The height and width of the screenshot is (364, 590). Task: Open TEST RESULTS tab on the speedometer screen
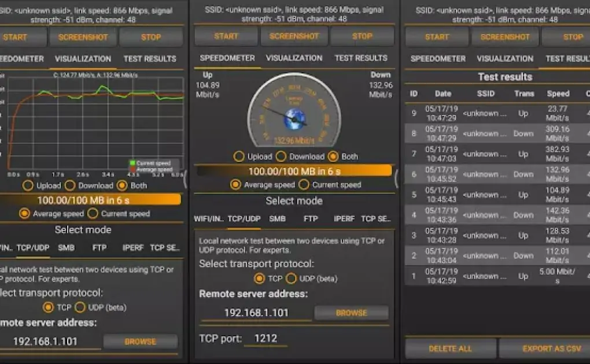click(361, 58)
